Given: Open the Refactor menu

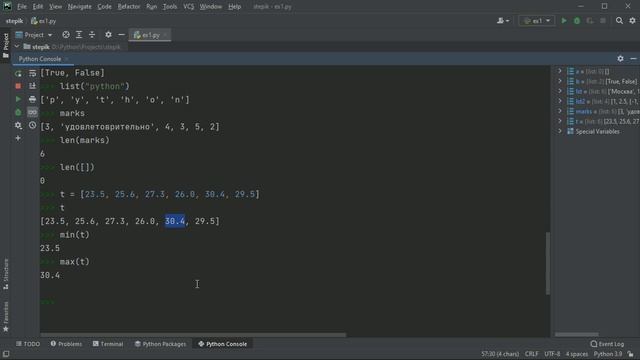Looking at the screenshot, I should [129, 7].
